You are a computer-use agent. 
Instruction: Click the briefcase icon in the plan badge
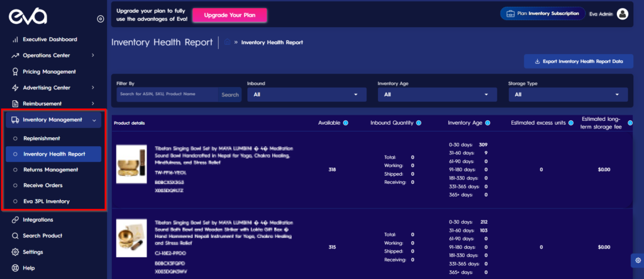(x=511, y=14)
